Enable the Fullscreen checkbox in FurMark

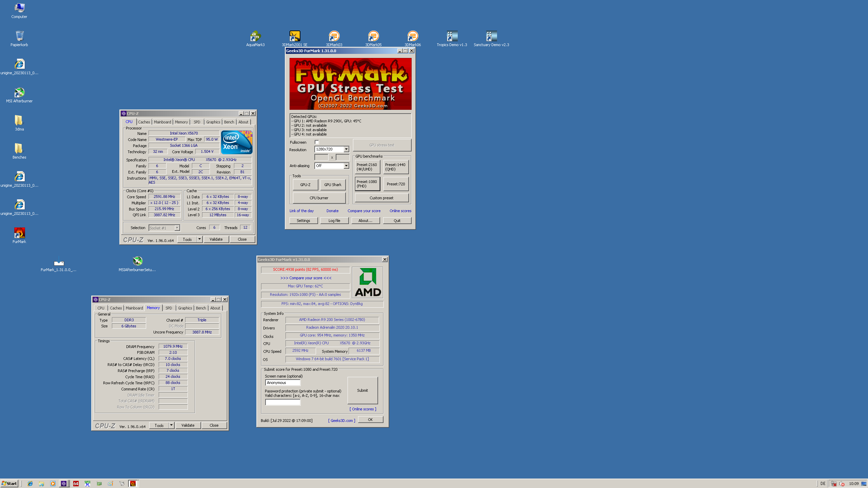pyautogui.click(x=317, y=142)
